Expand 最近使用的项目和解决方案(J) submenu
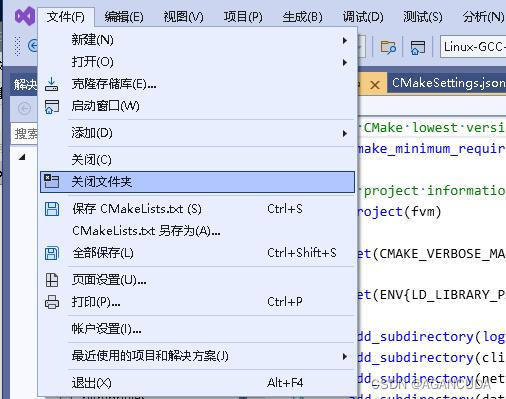 pyautogui.click(x=197, y=356)
